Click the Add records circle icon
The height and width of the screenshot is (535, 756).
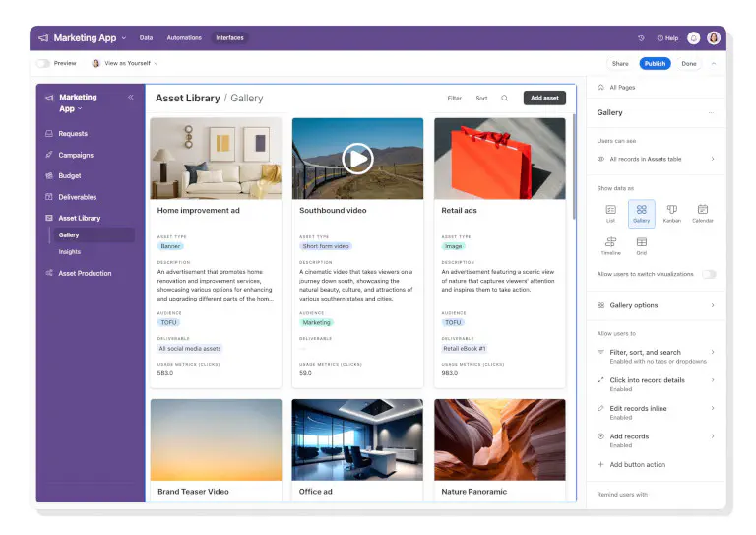point(600,436)
